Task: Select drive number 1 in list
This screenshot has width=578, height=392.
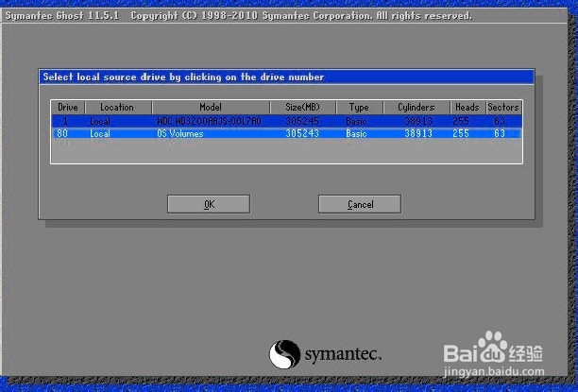Action: coord(65,121)
